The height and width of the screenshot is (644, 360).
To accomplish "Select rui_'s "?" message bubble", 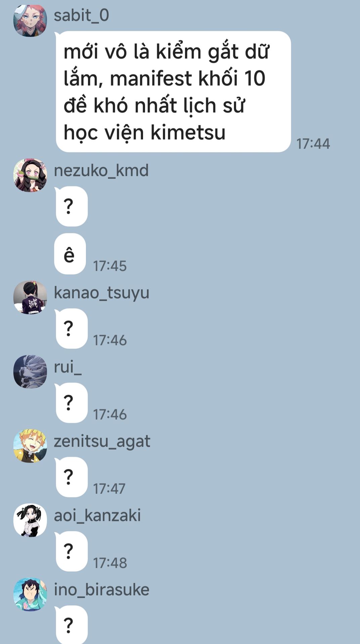I will (71, 402).
